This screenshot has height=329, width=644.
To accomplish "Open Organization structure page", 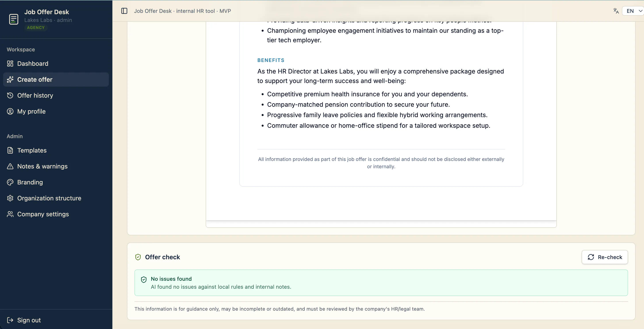I will click(x=56, y=198).
